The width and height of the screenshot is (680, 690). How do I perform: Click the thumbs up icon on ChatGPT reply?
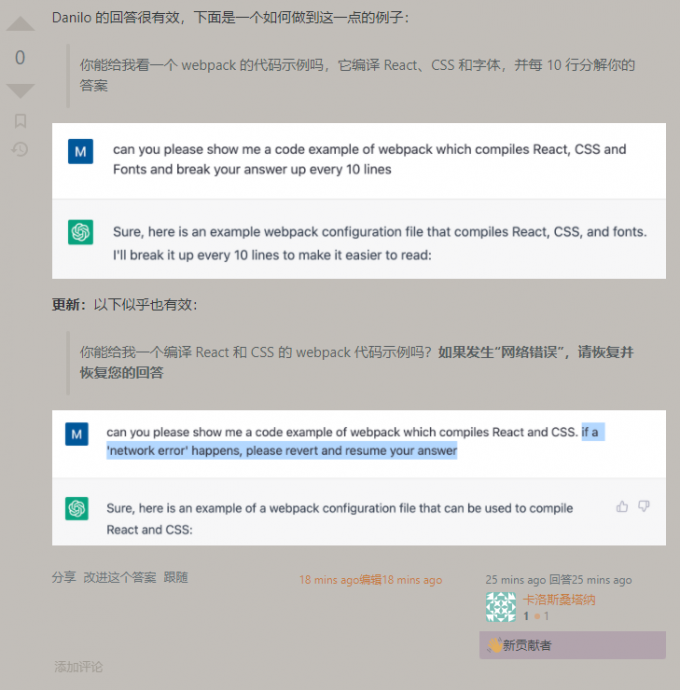622,506
